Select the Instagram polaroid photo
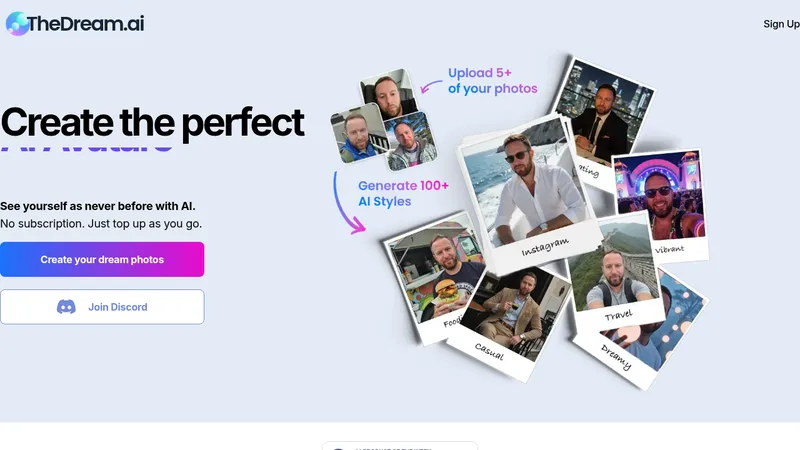Viewport: 800px width, 450px height. coord(528,194)
